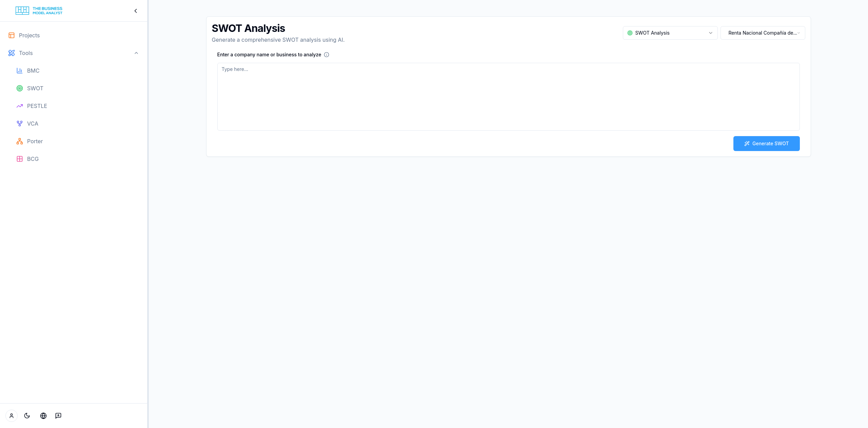Click the Porter tool icon
The height and width of the screenshot is (428, 868).
click(x=20, y=141)
